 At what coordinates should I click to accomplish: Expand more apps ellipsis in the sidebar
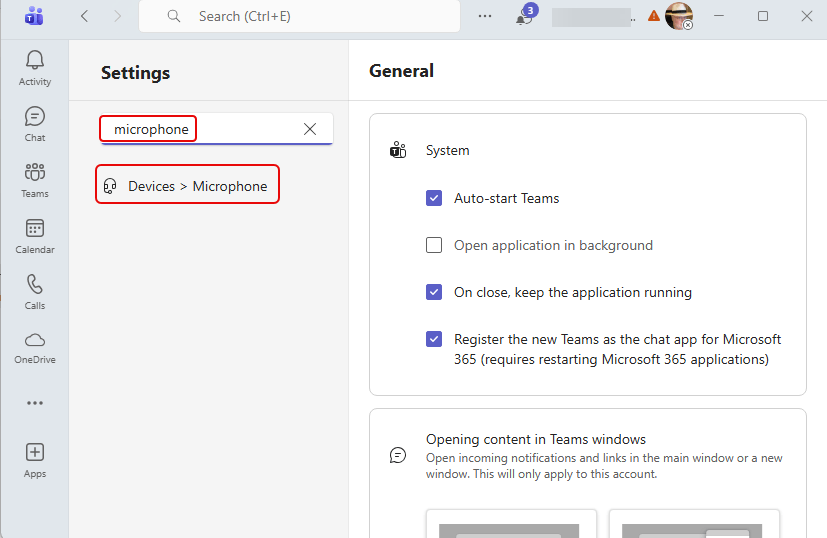point(35,403)
